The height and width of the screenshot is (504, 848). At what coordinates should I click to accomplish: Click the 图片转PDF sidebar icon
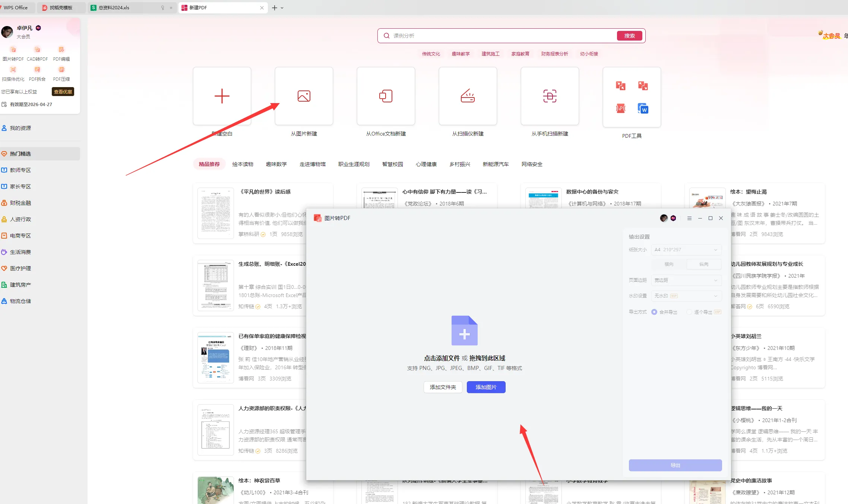click(13, 50)
